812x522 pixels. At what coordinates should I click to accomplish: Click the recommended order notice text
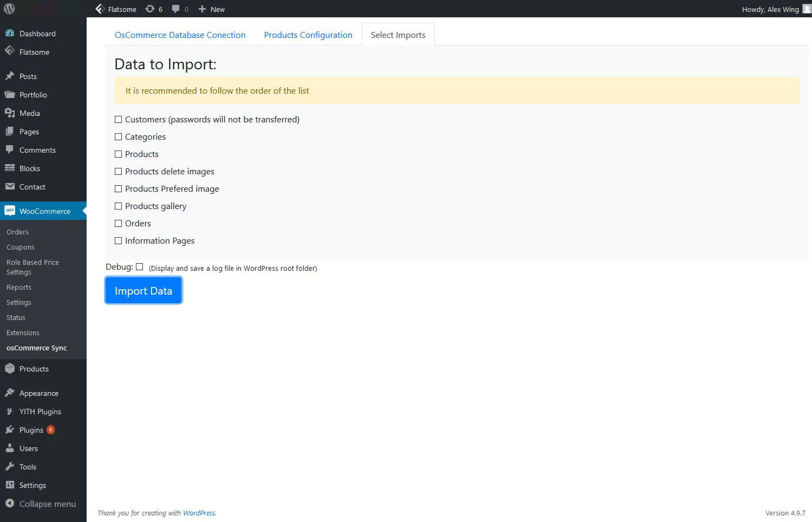(x=217, y=90)
